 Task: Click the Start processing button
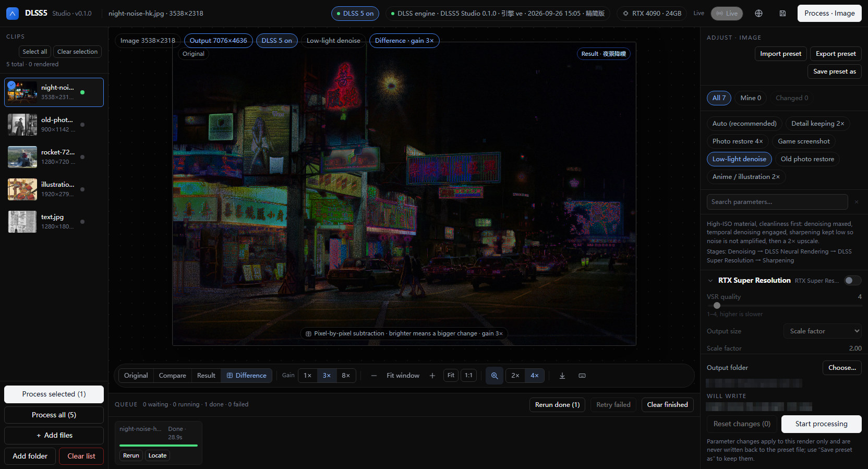point(821,424)
